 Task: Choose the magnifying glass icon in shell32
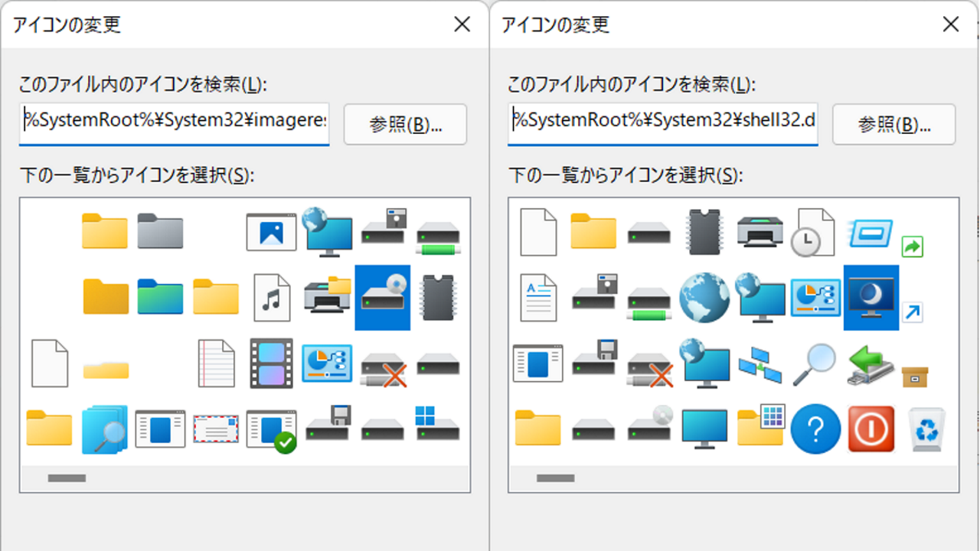[x=815, y=364]
